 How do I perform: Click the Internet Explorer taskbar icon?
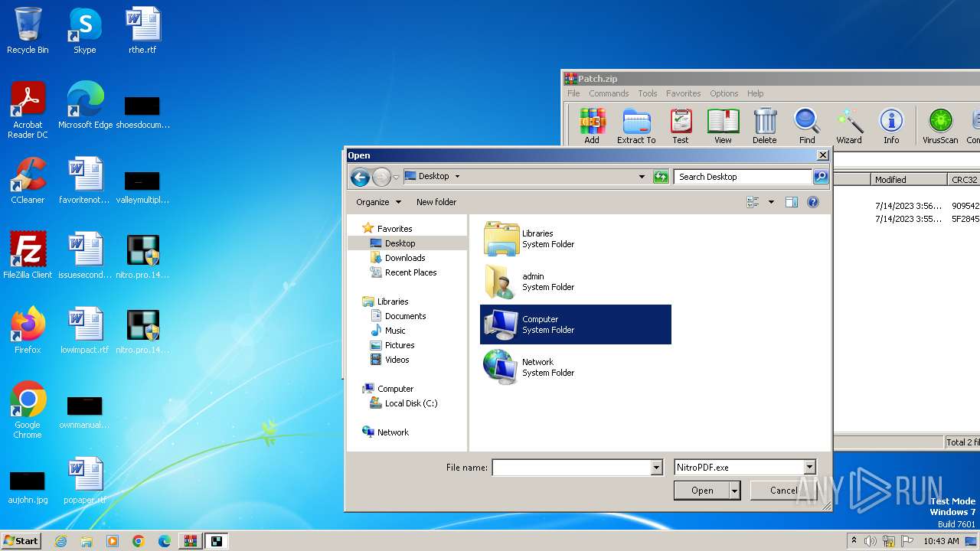[60, 541]
